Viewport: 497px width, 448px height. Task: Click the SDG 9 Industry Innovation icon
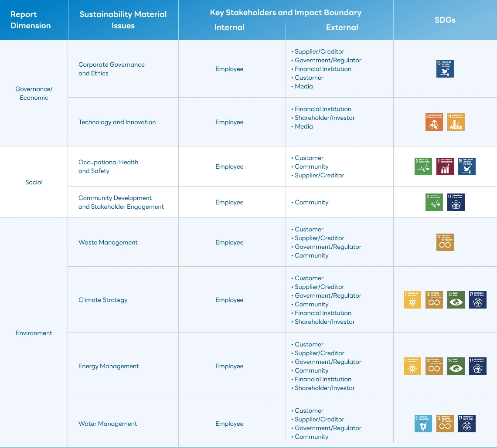pyautogui.click(x=434, y=122)
